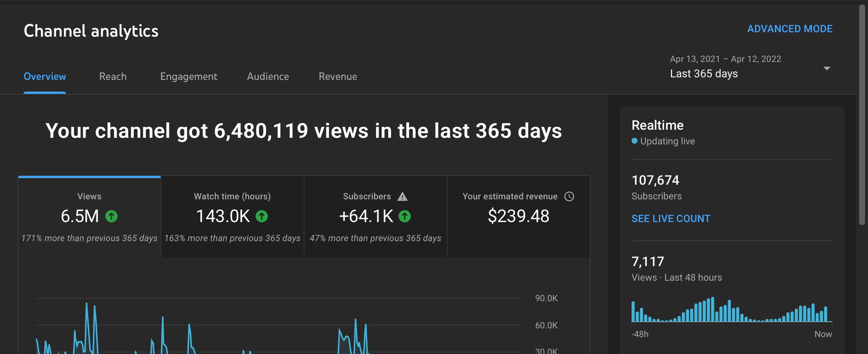Open SEE LIVE COUNT

pyautogui.click(x=671, y=218)
